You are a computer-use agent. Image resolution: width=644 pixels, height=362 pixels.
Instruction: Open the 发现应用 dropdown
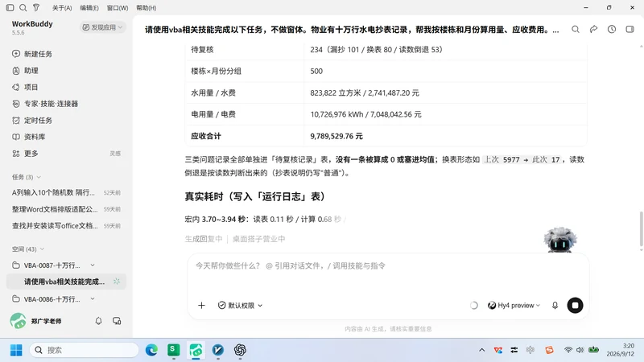pos(102,27)
